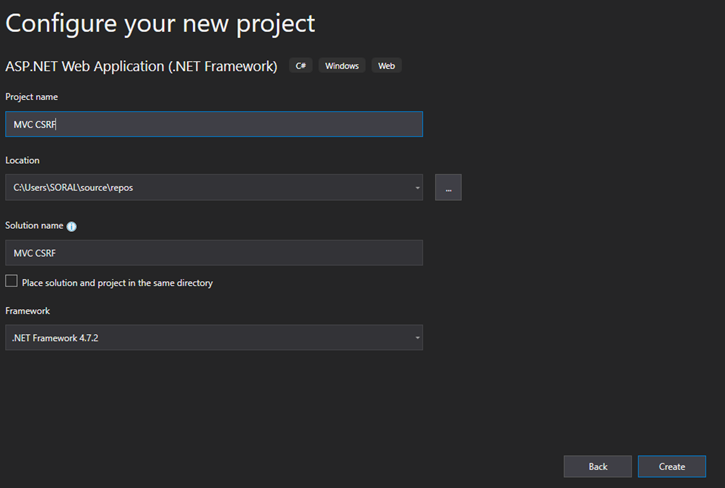The height and width of the screenshot is (488, 725).
Task: Click the Project name label
Action: [x=31, y=97]
